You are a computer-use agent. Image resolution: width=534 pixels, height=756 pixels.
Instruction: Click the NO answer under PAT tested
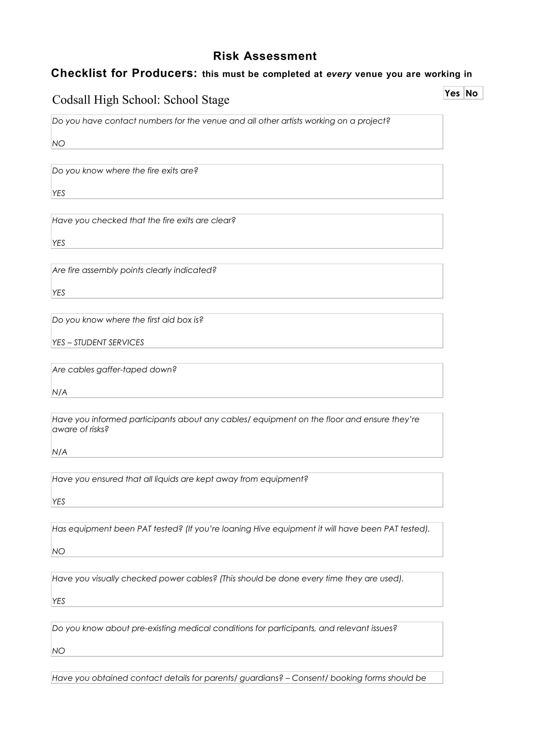click(x=59, y=551)
